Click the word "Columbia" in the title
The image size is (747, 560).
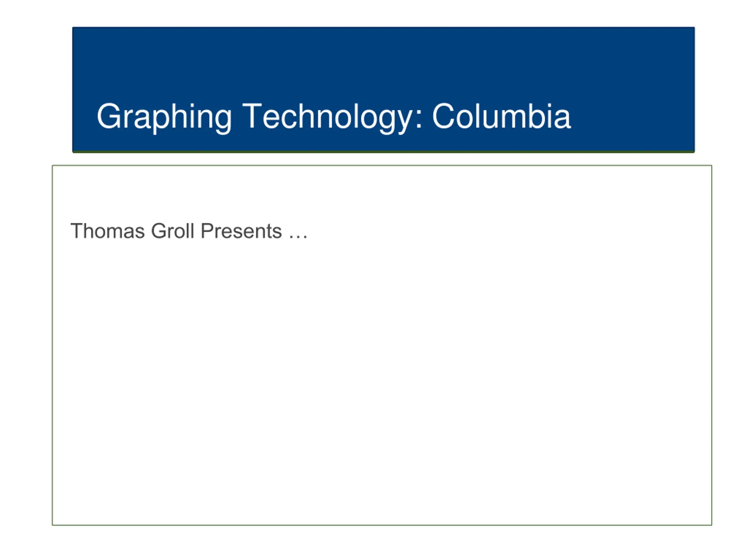[x=502, y=116]
